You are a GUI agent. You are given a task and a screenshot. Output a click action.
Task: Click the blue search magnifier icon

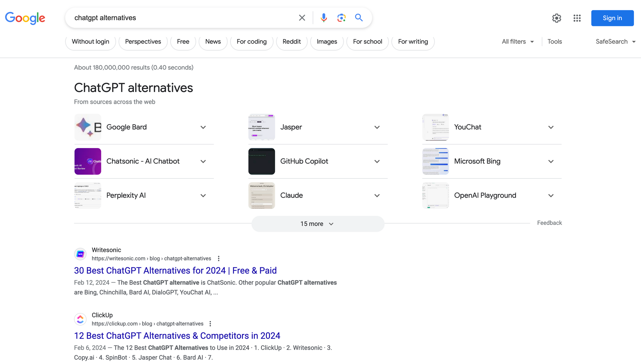(x=359, y=18)
